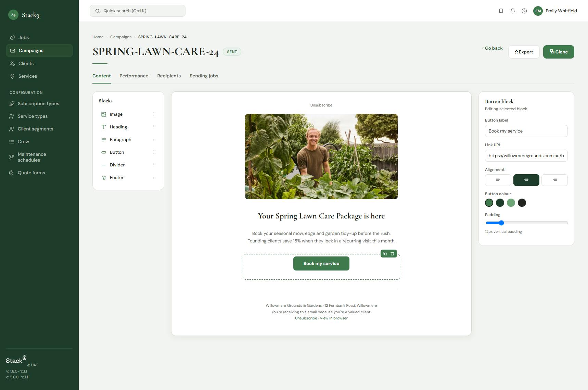588x390 pixels.
Task: Click the Divider block dash icon
Action: [104, 165]
